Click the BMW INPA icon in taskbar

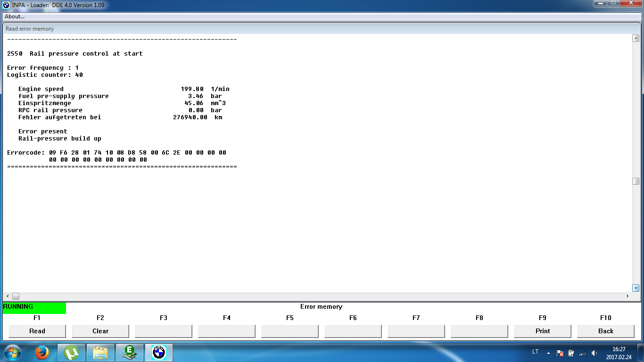click(159, 353)
